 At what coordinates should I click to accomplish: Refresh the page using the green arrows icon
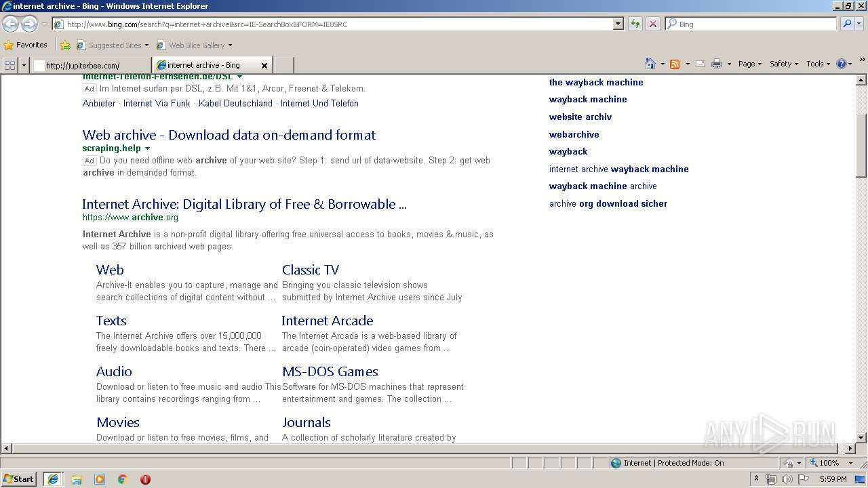[635, 24]
